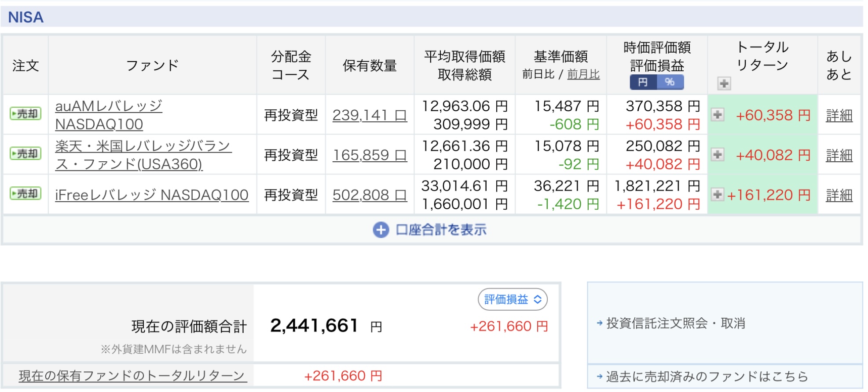Click sell icon for auAM Leverage NASDAQ100
Viewport: 868px width, 392px height.
(x=26, y=114)
